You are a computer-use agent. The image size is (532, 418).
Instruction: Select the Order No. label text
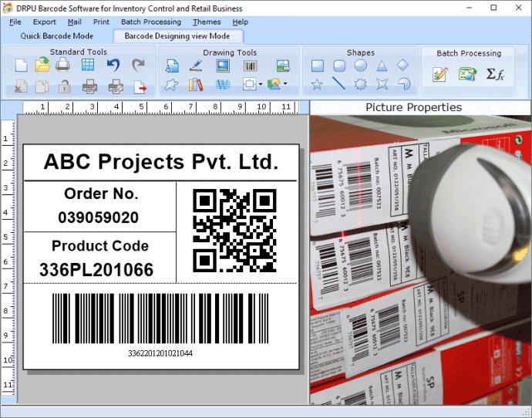coord(101,194)
